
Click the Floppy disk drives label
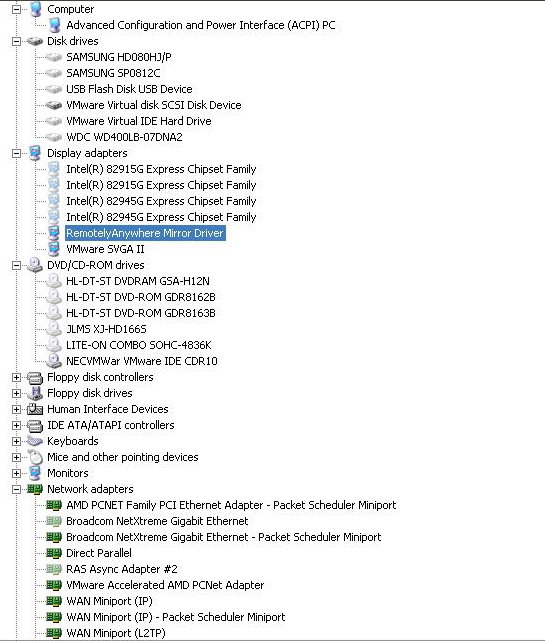point(90,393)
